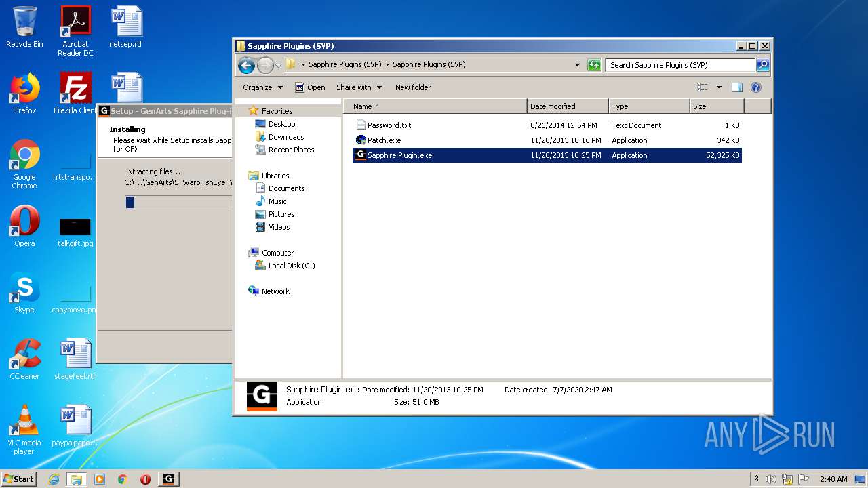Open the Start menu
The width and height of the screenshot is (868, 488).
19,479
